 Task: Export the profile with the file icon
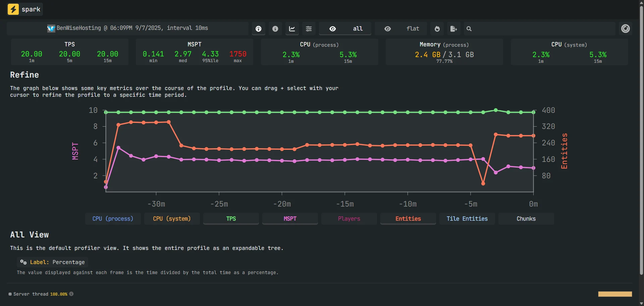[453, 29]
